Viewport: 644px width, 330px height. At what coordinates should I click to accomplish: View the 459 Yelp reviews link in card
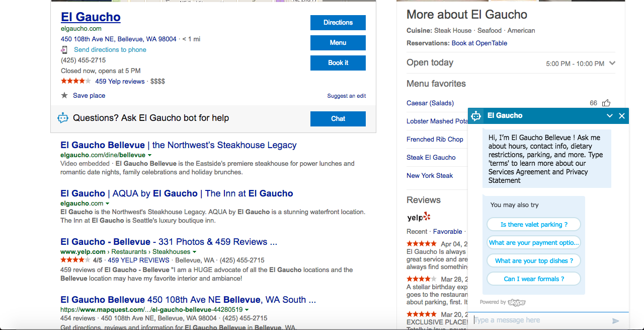pyautogui.click(x=120, y=81)
